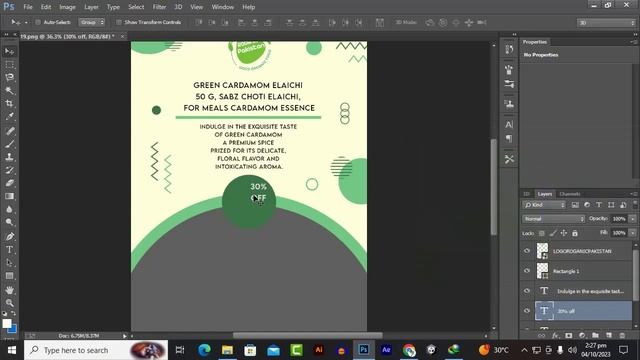
Task: Open the Fill slider arrow
Action: 632,233
